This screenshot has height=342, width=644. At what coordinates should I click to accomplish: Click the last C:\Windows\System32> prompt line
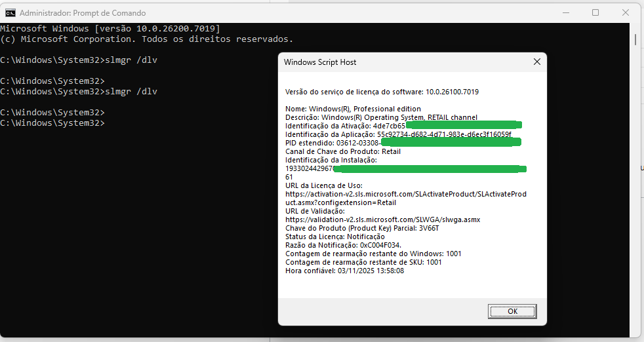[52, 123]
